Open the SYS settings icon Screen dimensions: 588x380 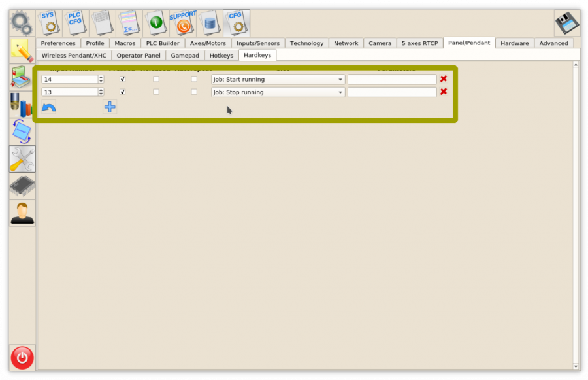[x=49, y=23]
